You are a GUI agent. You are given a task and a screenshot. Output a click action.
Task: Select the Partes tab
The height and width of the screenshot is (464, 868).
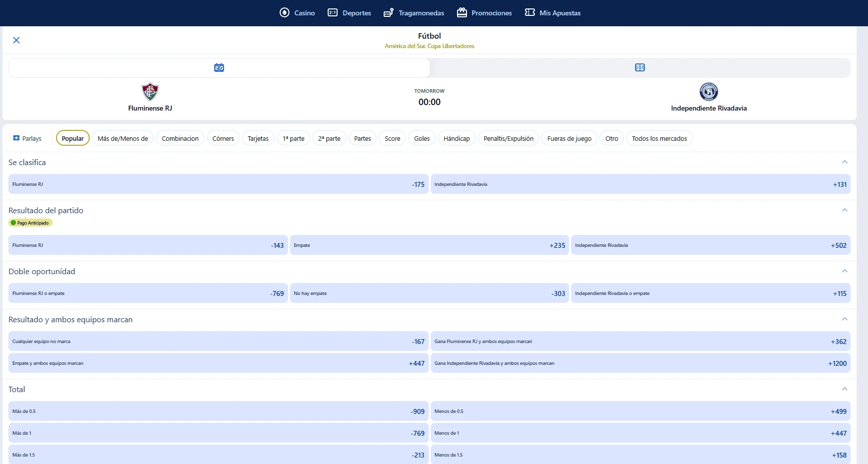(x=363, y=138)
